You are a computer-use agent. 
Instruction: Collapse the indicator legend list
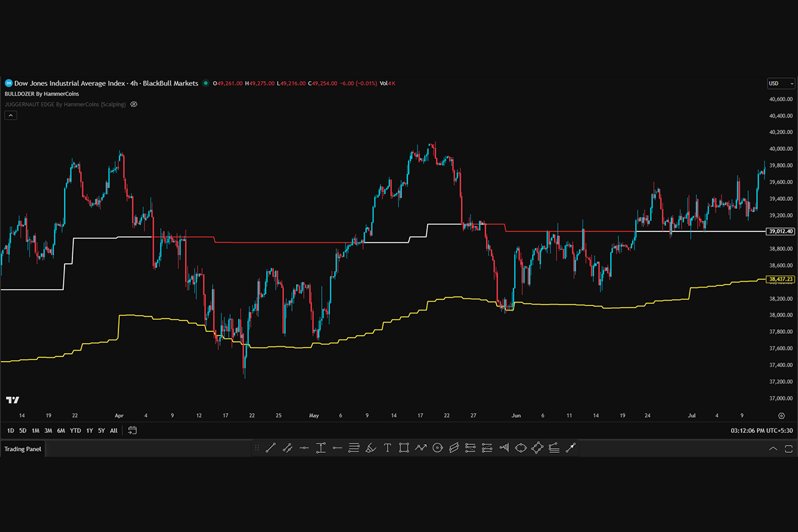tap(11, 115)
